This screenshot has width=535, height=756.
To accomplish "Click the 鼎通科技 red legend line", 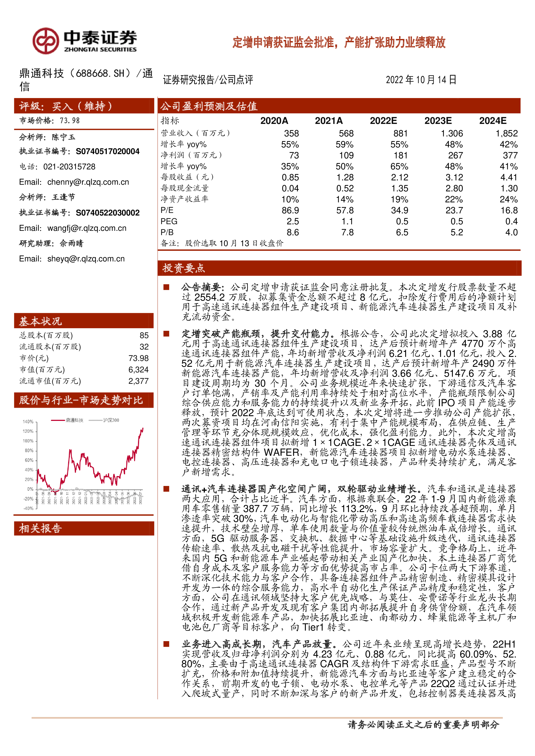I will (58, 420).
